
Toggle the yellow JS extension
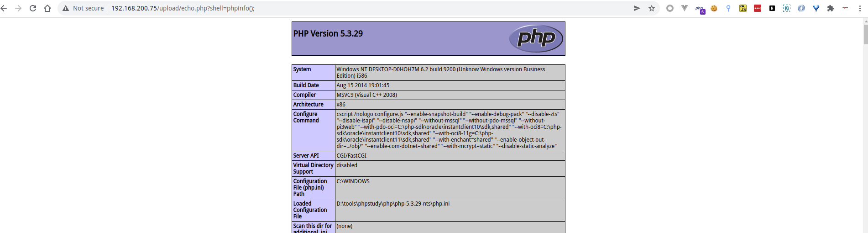(x=743, y=8)
